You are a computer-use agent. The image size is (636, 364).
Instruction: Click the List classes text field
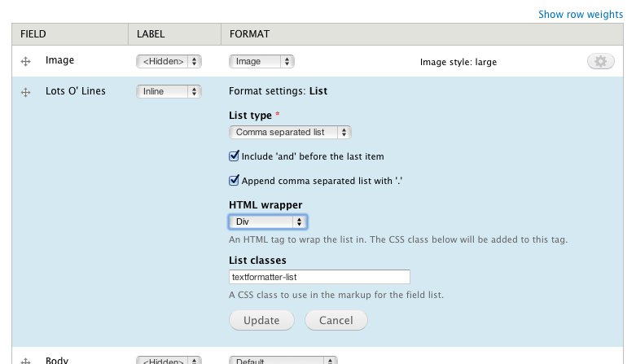[x=319, y=277]
